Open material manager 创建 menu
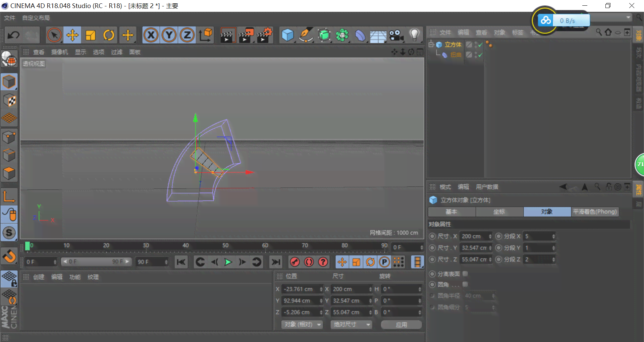 [x=39, y=277]
